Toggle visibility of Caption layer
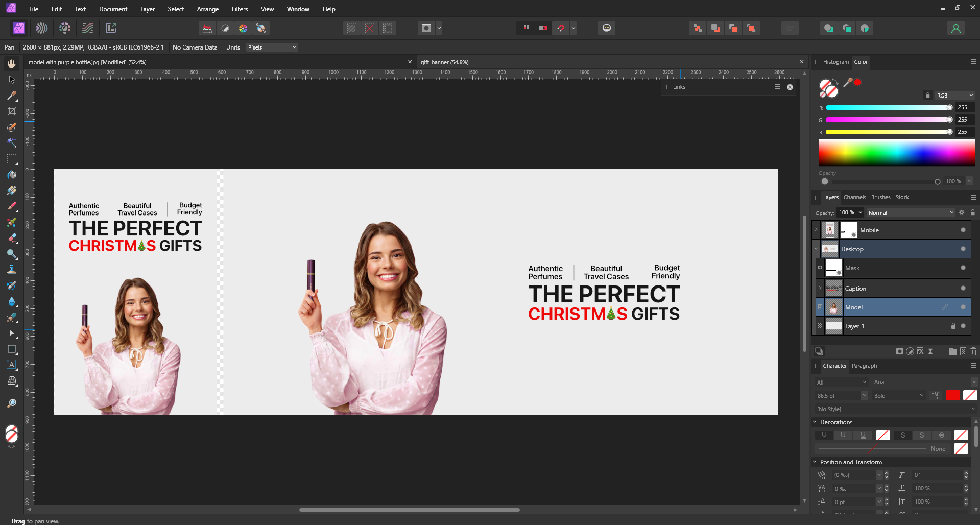 click(963, 288)
